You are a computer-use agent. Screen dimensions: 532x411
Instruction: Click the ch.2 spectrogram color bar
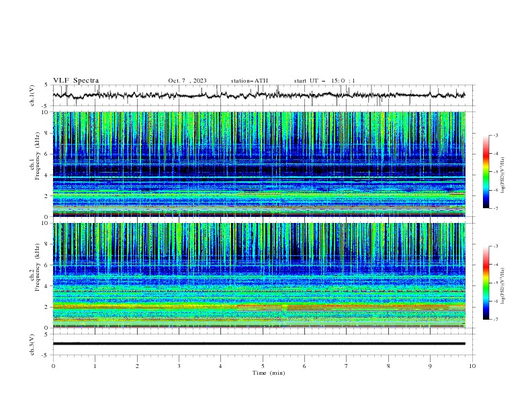[x=486, y=283]
